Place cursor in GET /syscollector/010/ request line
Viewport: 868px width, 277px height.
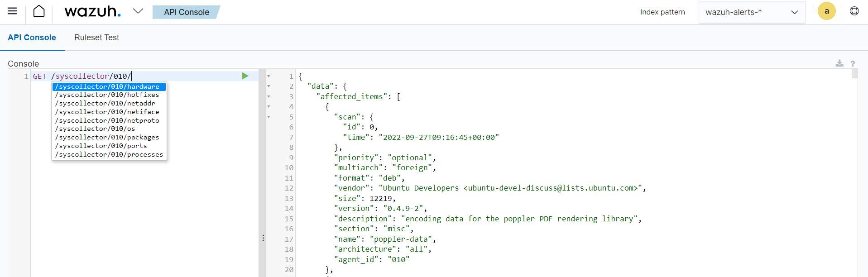point(82,76)
